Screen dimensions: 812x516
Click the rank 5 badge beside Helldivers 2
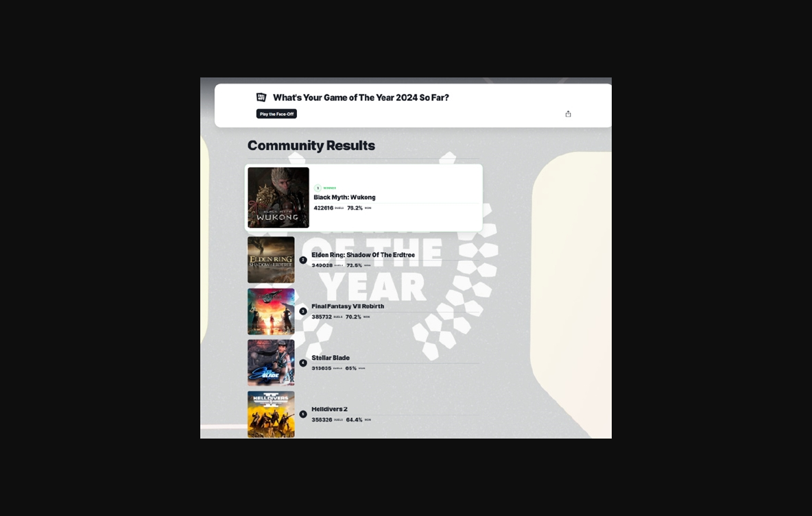tap(303, 414)
